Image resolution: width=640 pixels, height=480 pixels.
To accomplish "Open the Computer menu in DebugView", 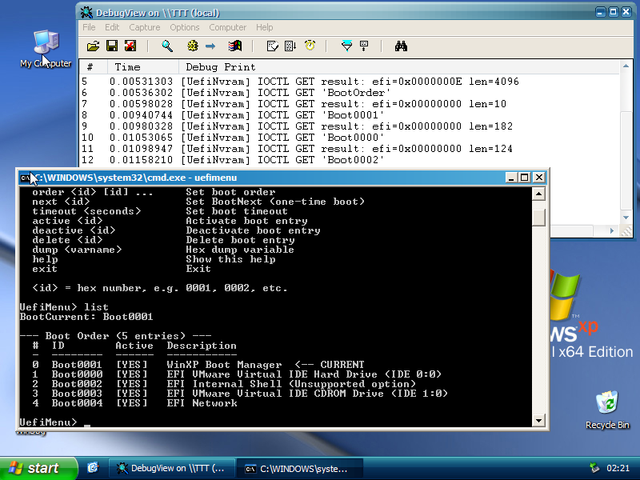I will 227,27.
